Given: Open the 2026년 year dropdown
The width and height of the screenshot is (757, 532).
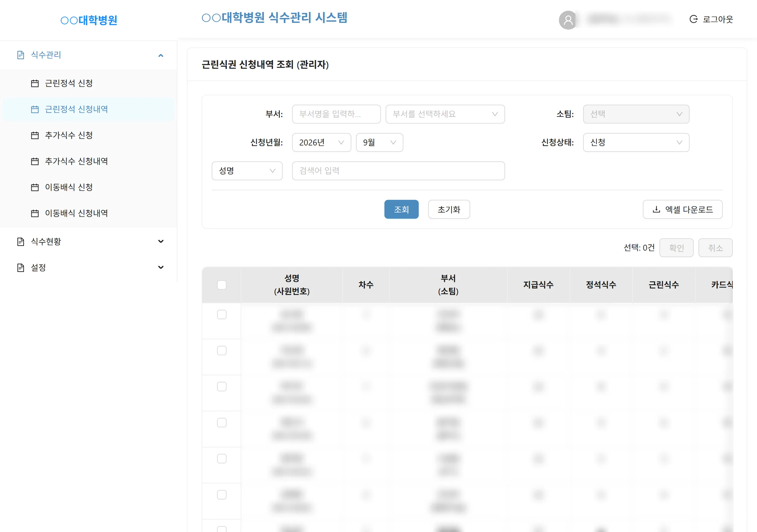Looking at the screenshot, I should tap(321, 143).
